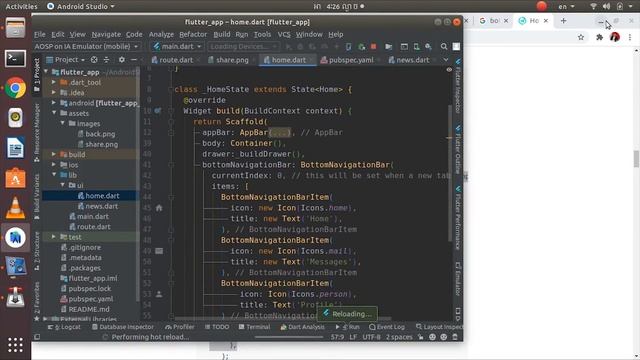Open the Project view dropdown

pos(66,60)
